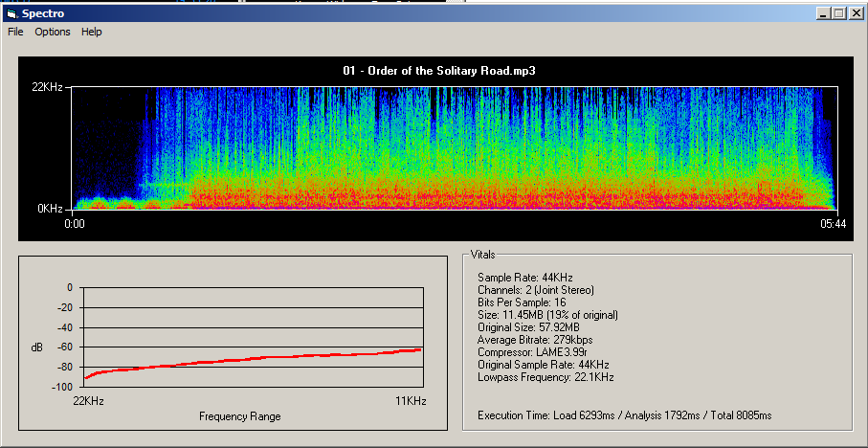Minimize the Spectro window
The height and width of the screenshot is (448, 868).
coord(823,12)
